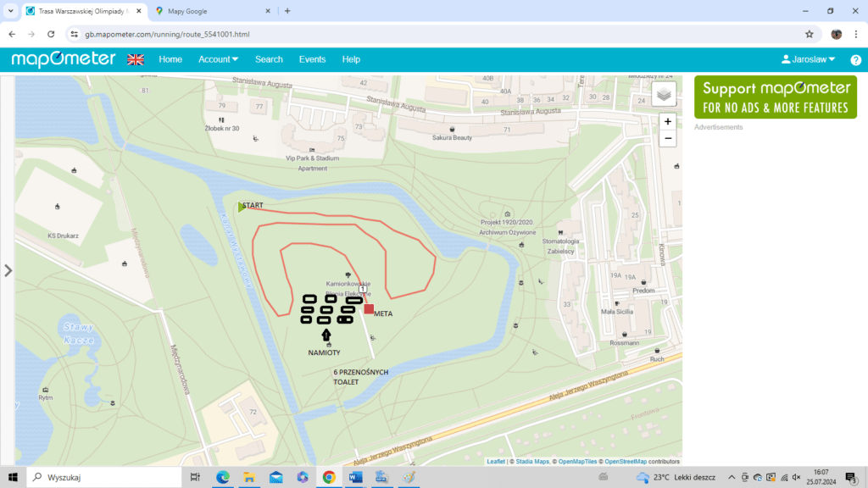Reload the page in the browser
Screen dimensions: 868x488
point(51,34)
